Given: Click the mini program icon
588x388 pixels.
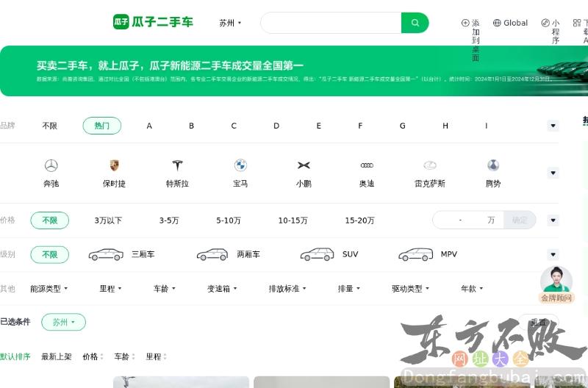Looking at the screenshot, I should click(x=545, y=23).
